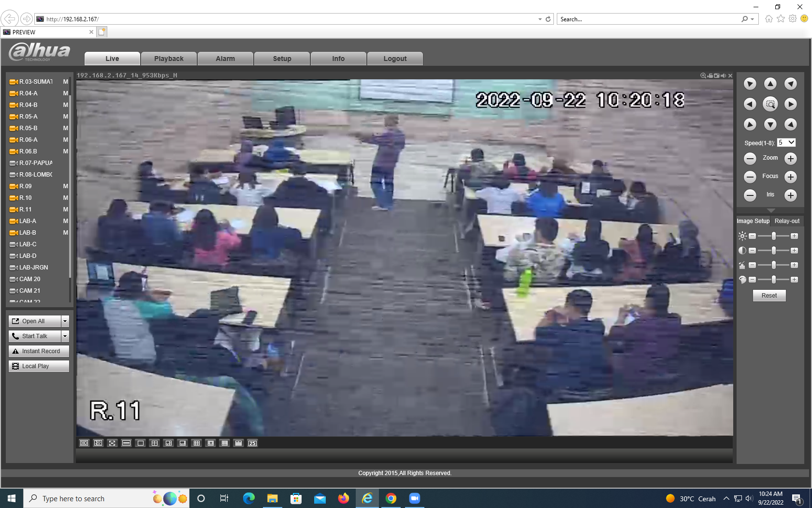The height and width of the screenshot is (508, 812).
Task: Select camera CAM 20 in the list
Action: tap(29, 279)
